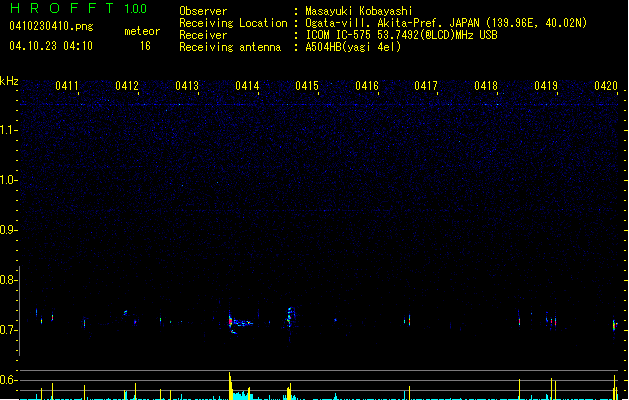
Task: Click the 0.8 kHz axis label
Action: (8, 280)
